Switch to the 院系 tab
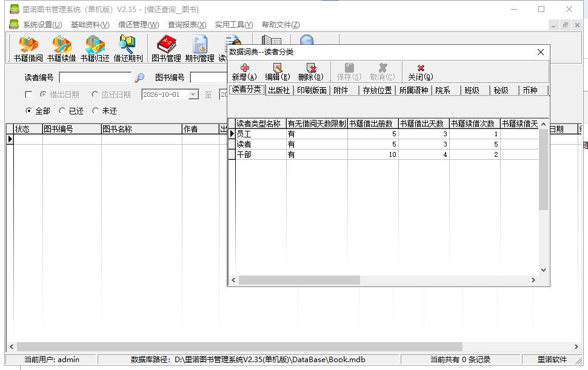This screenshot has height=370, width=588. (446, 90)
